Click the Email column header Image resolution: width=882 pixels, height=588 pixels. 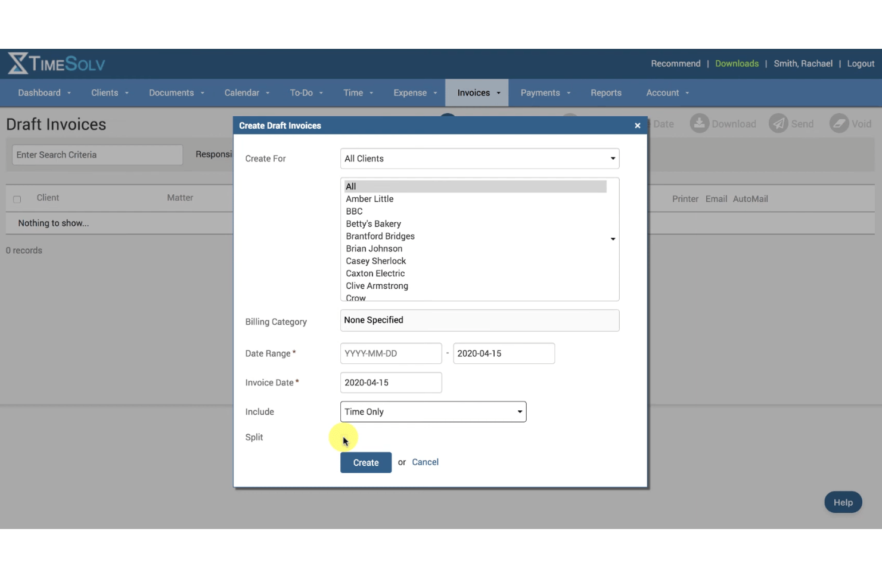pyautogui.click(x=716, y=199)
